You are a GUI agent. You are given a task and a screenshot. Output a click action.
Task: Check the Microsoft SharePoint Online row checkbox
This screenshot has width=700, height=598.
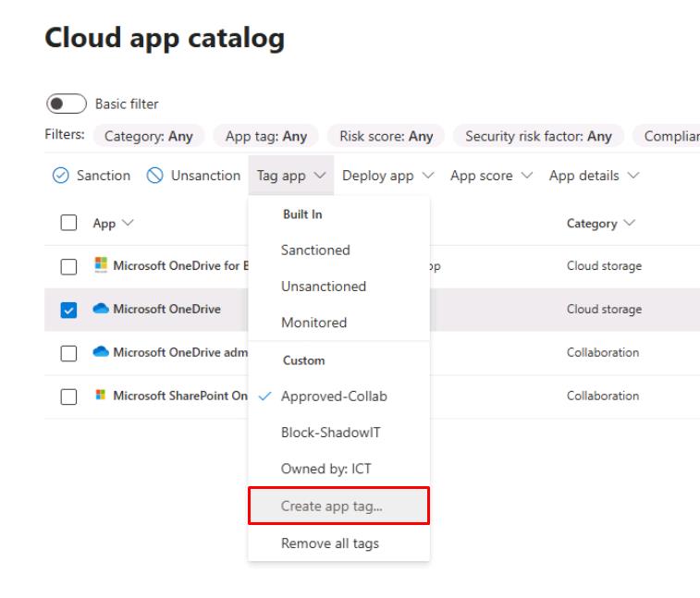pyautogui.click(x=68, y=396)
